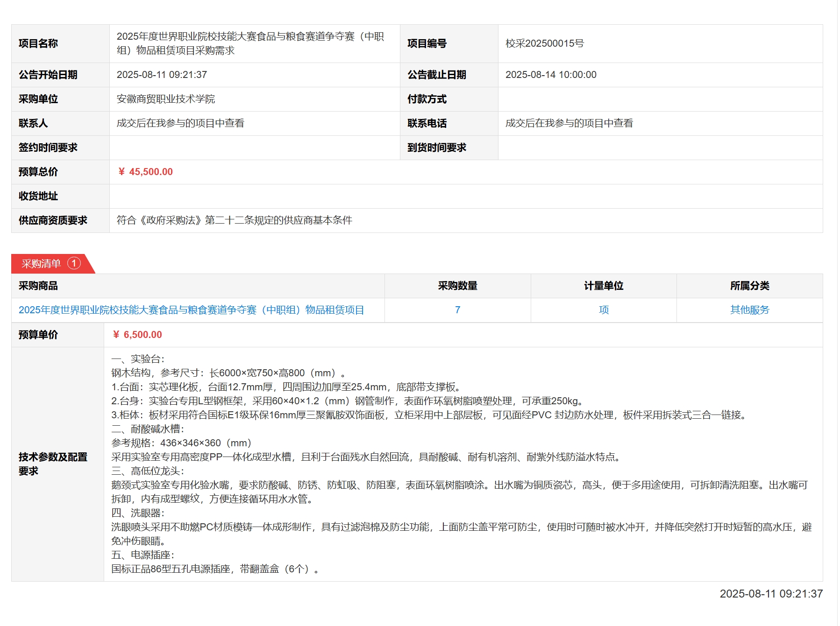
Task: Click the circled 1 badge beside 采购清单
Action: (74, 263)
